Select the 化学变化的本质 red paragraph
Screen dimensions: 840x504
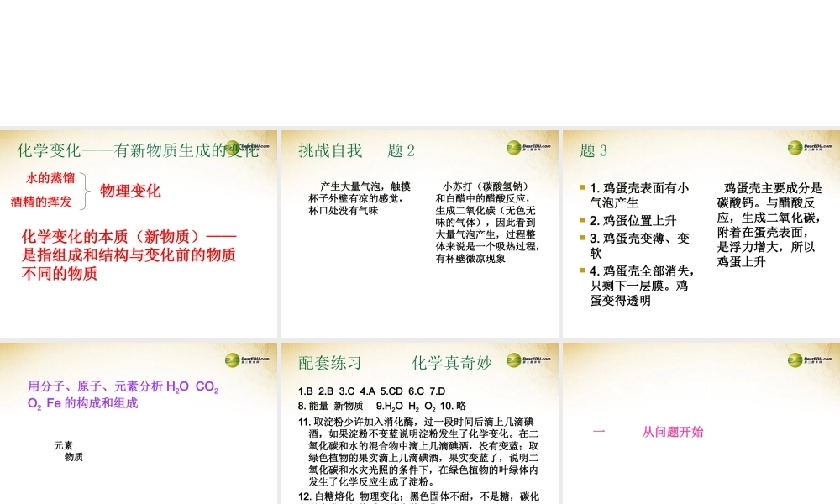pos(129,255)
